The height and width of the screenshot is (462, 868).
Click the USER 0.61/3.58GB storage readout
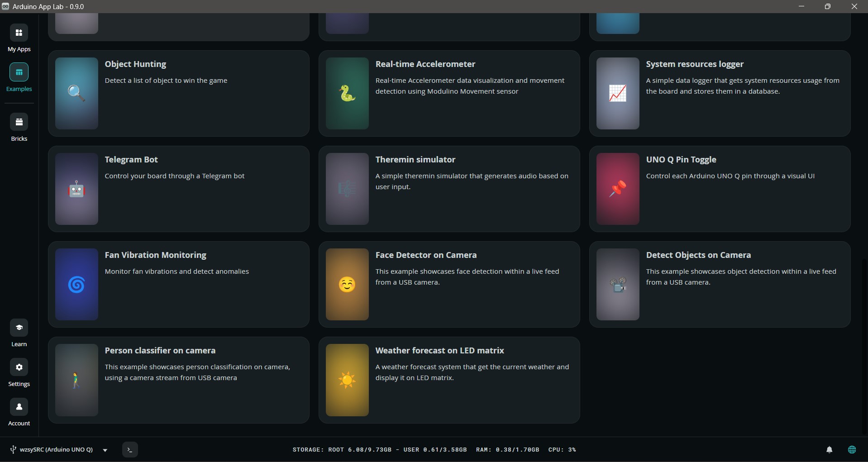435,450
